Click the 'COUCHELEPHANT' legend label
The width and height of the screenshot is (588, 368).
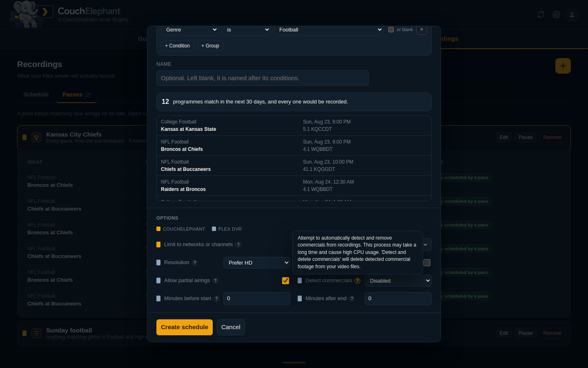[x=184, y=229]
